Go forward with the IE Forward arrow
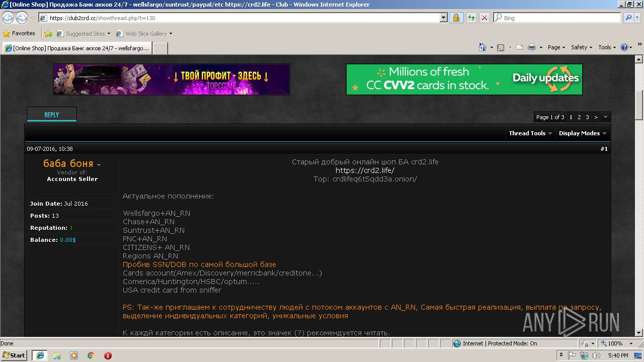This screenshot has height=362, width=644. pyautogui.click(x=22, y=18)
